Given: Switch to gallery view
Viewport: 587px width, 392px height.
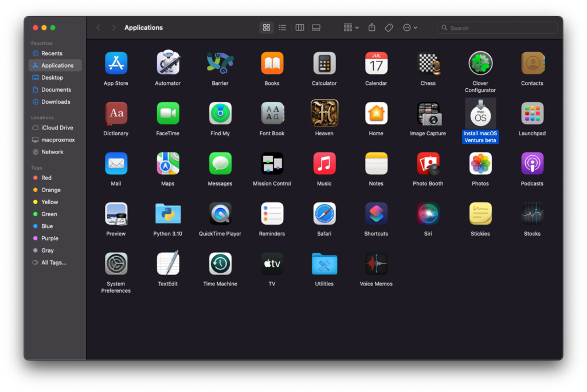Looking at the screenshot, I should point(316,28).
